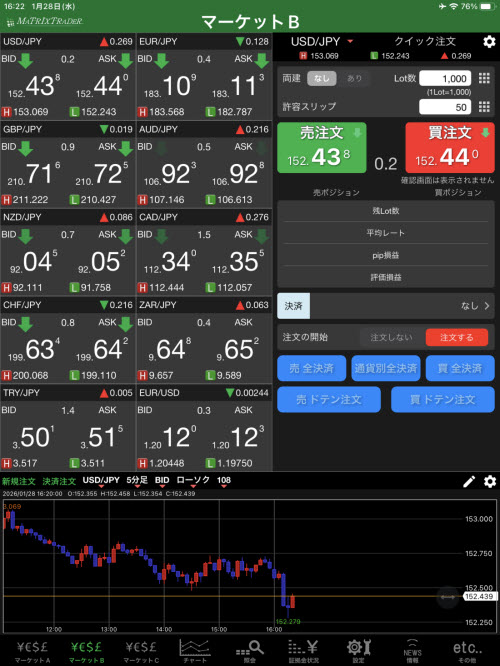Switch to Market C tab

tap(141, 652)
